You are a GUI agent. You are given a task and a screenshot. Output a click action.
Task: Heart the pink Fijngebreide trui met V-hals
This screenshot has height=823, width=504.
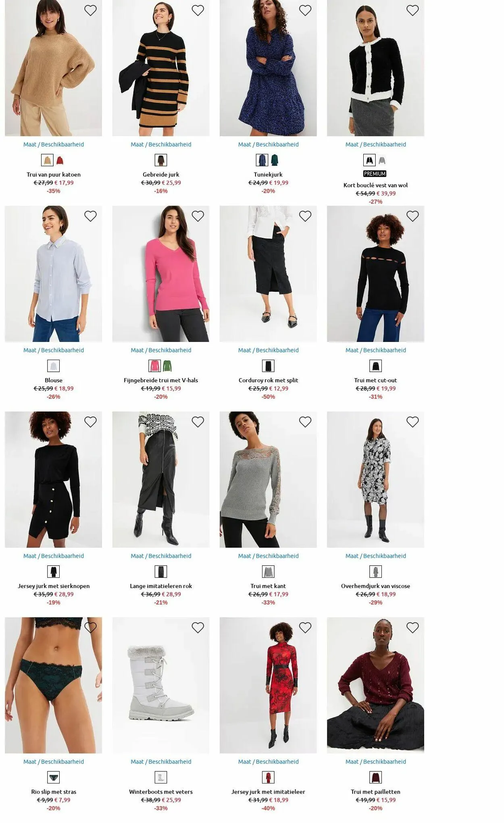point(198,216)
